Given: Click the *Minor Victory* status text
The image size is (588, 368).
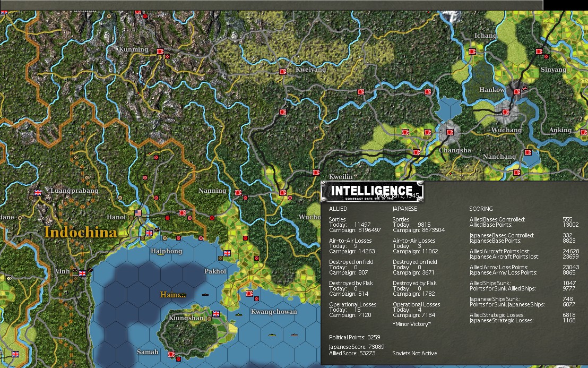Looking at the screenshot, I should 412,324.
